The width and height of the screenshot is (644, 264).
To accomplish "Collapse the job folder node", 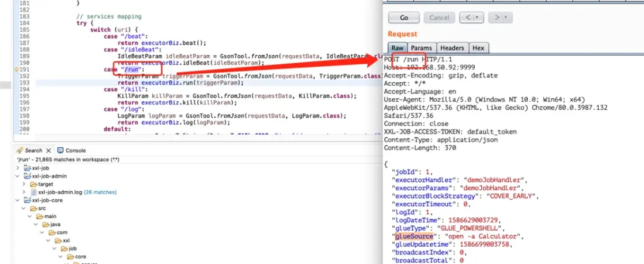I will pos(55,249).
